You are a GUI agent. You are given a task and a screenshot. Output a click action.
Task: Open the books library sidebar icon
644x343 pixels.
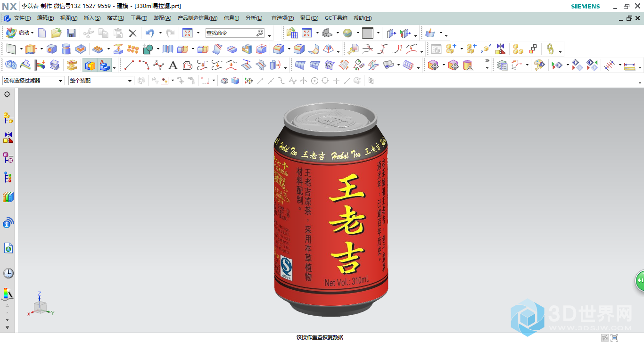click(8, 197)
